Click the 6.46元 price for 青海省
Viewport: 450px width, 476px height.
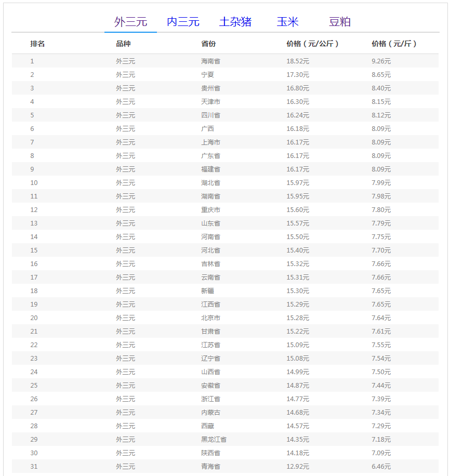pyautogui.click(x=381, y=467)
